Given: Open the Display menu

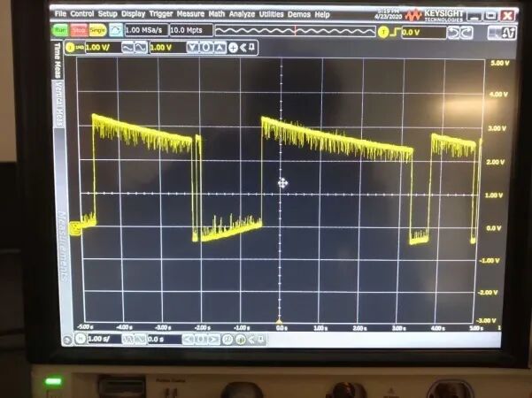Looking at the screenshot, I should pos(133,14).
